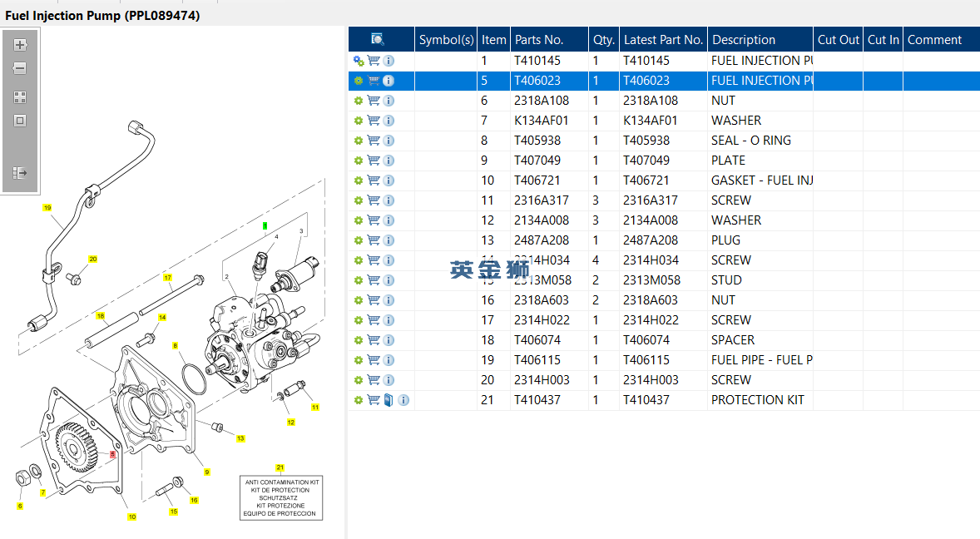Add SEAL - O RING T405938 to cart
The height and width of the screenshot is (539, 980).
[374, 141]
